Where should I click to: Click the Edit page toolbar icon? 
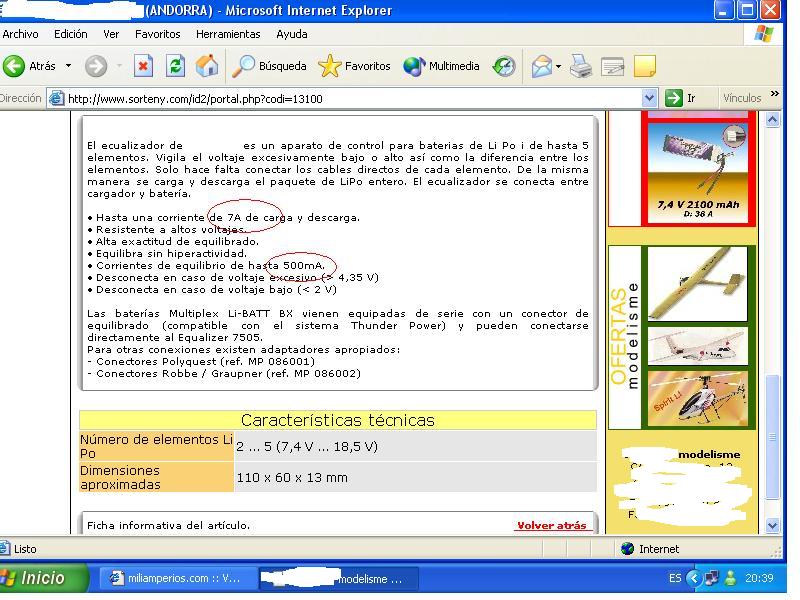point(613,66)
